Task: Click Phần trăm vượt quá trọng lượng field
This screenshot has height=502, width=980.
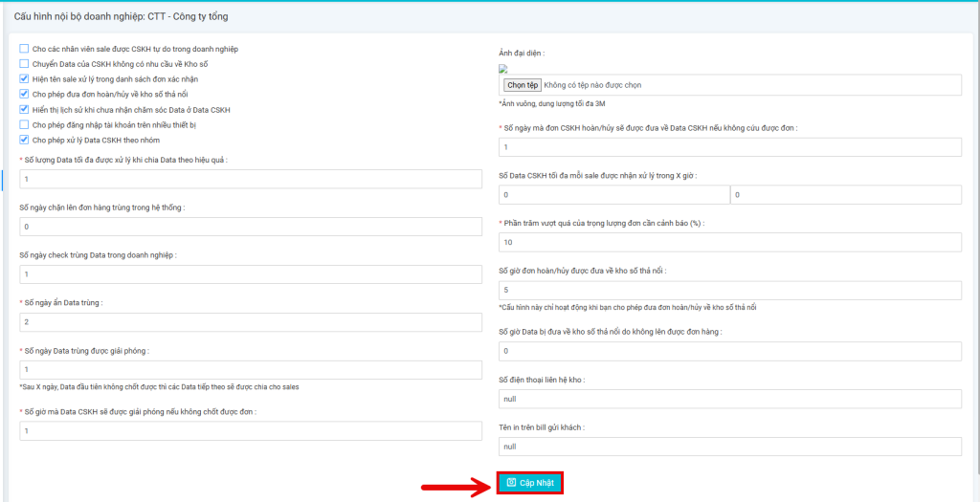Action: 729,242
